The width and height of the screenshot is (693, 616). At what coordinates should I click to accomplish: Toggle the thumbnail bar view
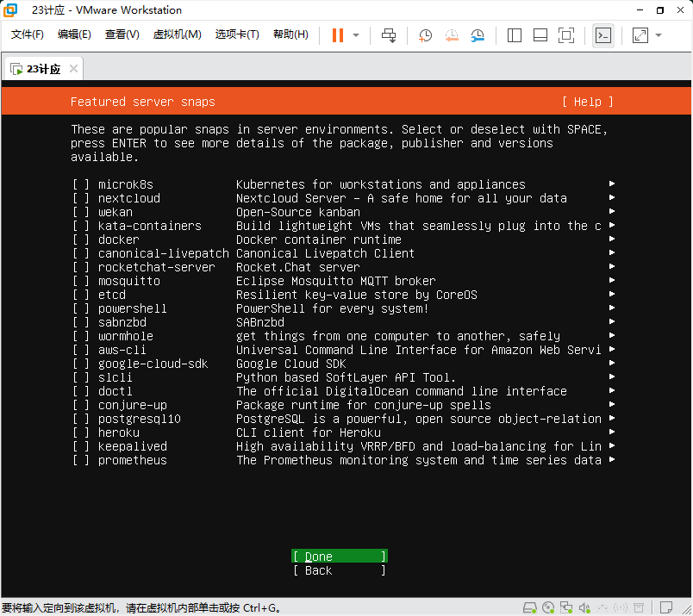point(540,35)
